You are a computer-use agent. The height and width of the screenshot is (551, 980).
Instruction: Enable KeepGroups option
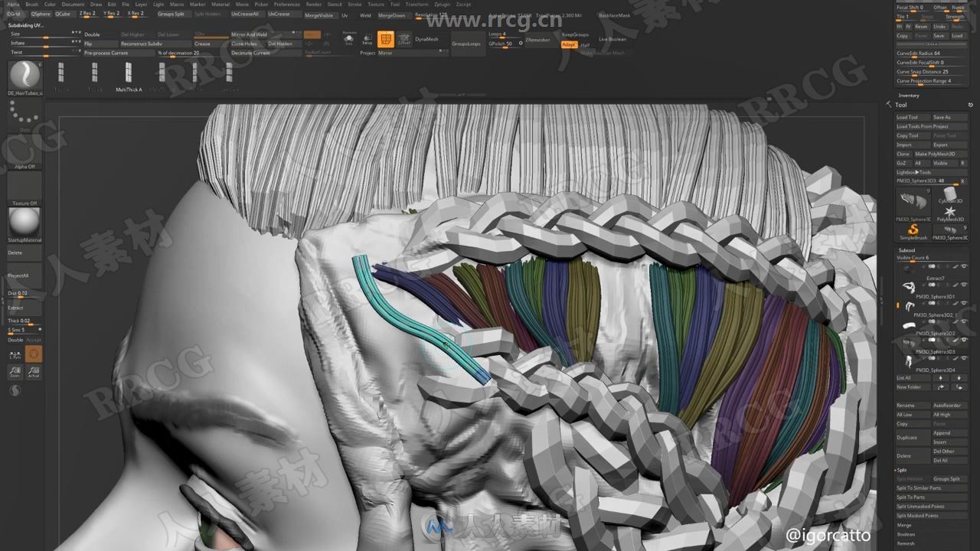pos(576,34)
